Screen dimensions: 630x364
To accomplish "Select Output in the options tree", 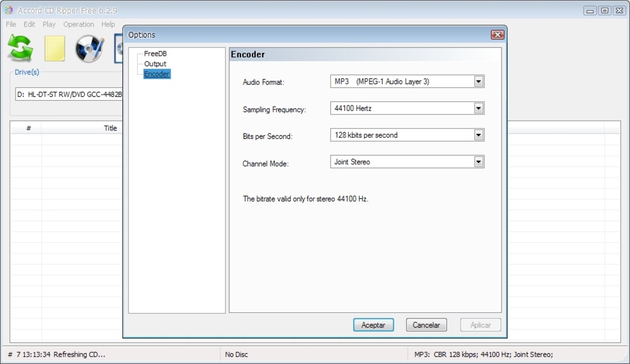I will 155,64.
